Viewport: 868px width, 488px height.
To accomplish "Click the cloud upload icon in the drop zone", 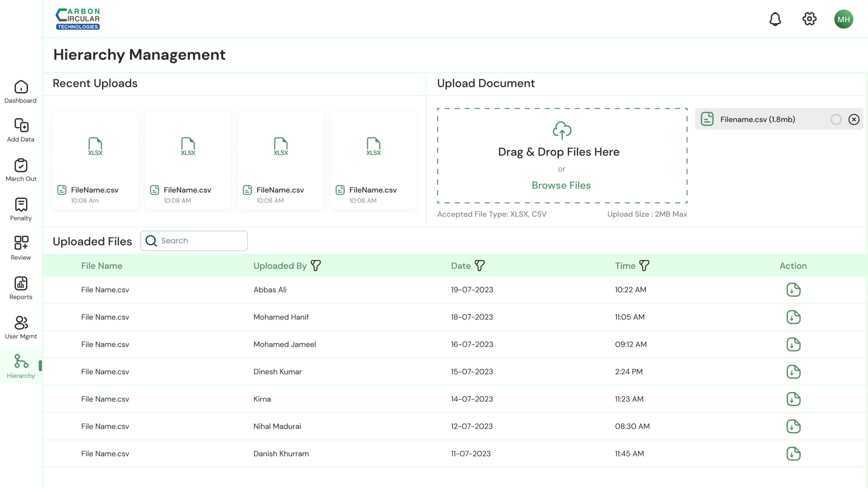I will click(562, 131).
